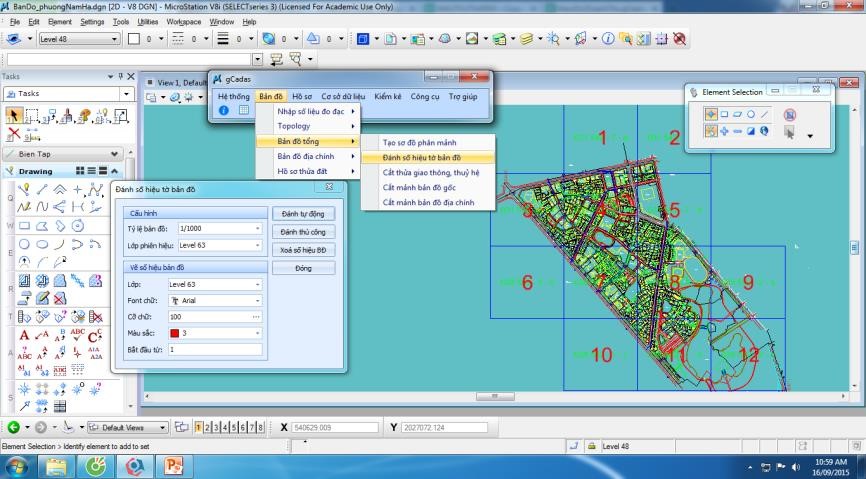866x479 pixels.
Task: Open the active Level 48 dropdown in toolbar
Action: click(x=115, y=39)
